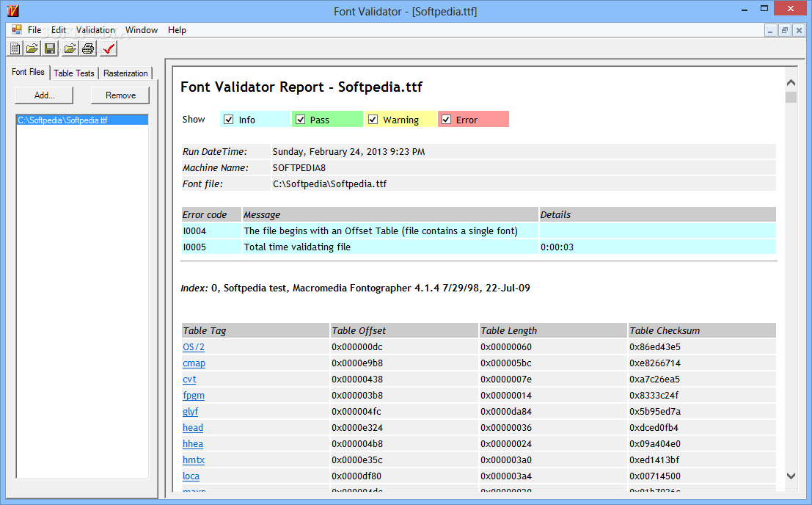This screenshot has width=812, height=505.
Task: Click the Add... button
Action: (x=44, y=95)
